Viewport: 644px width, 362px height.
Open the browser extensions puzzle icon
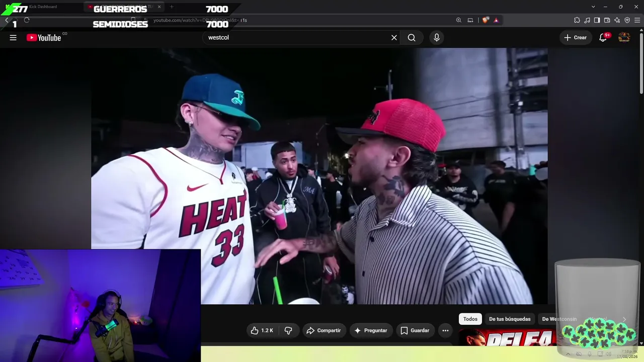point(577,20)
